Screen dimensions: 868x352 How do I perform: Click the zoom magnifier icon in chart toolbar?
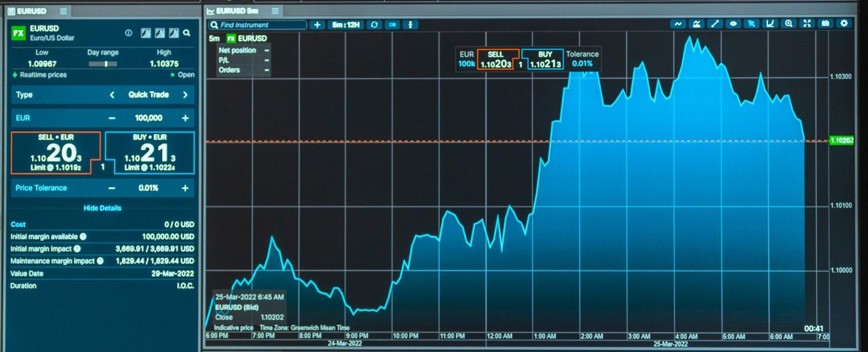(x=788, y=24)
